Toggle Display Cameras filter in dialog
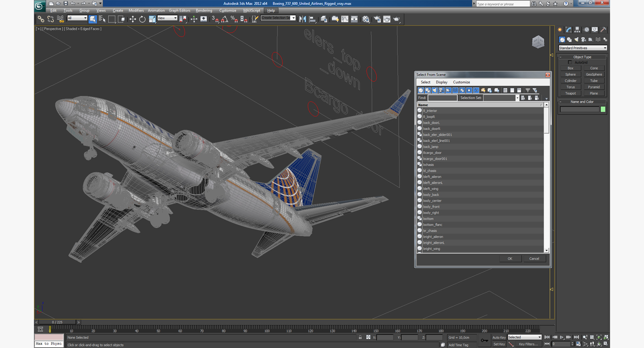This screenshot has height=348, width=644. pos(441,90)
